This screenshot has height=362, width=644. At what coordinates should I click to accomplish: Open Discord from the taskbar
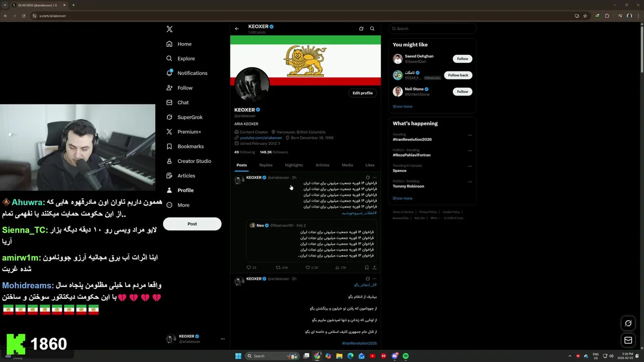(x=394, y=356)
